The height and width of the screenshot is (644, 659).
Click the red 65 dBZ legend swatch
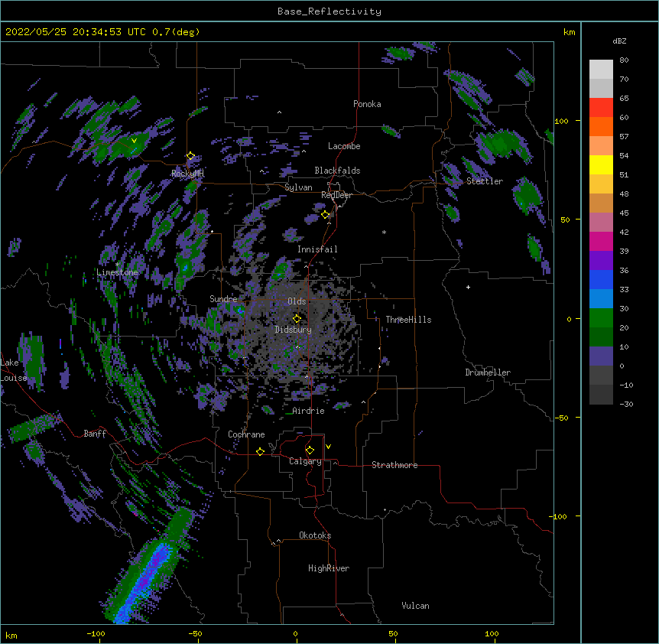pos(601,108)
